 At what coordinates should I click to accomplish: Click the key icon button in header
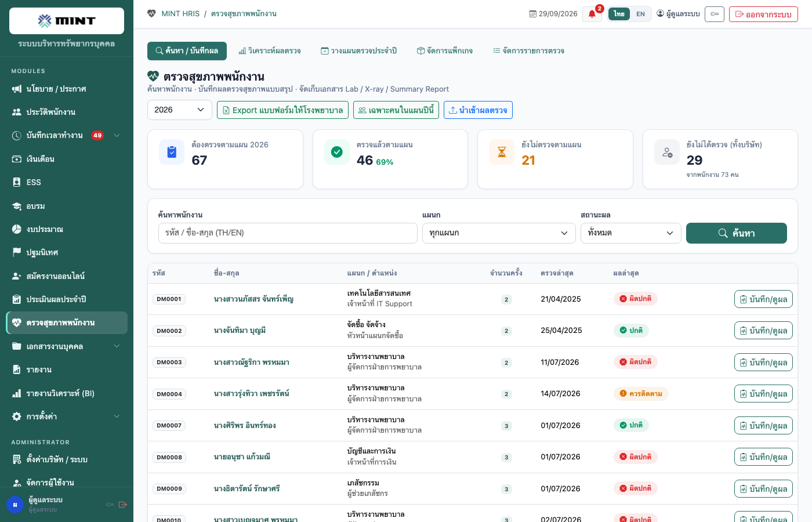pyautogui.click(x=715, y=14)
